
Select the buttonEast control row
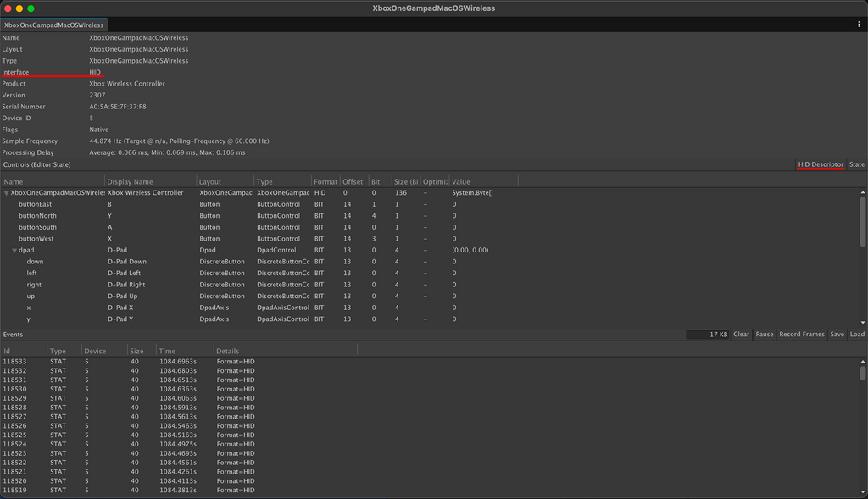tap(430, 204)
